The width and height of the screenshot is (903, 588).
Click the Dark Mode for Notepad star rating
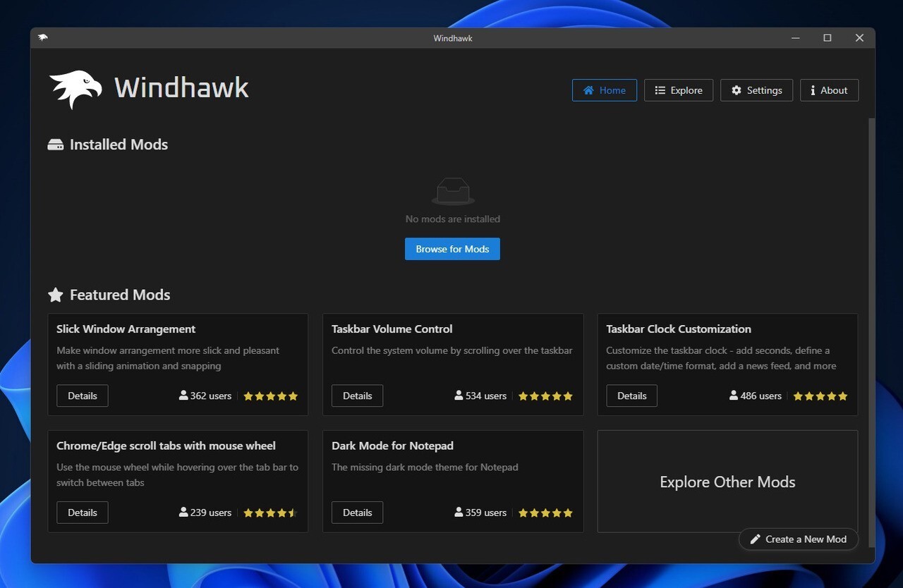click(546, 513)
